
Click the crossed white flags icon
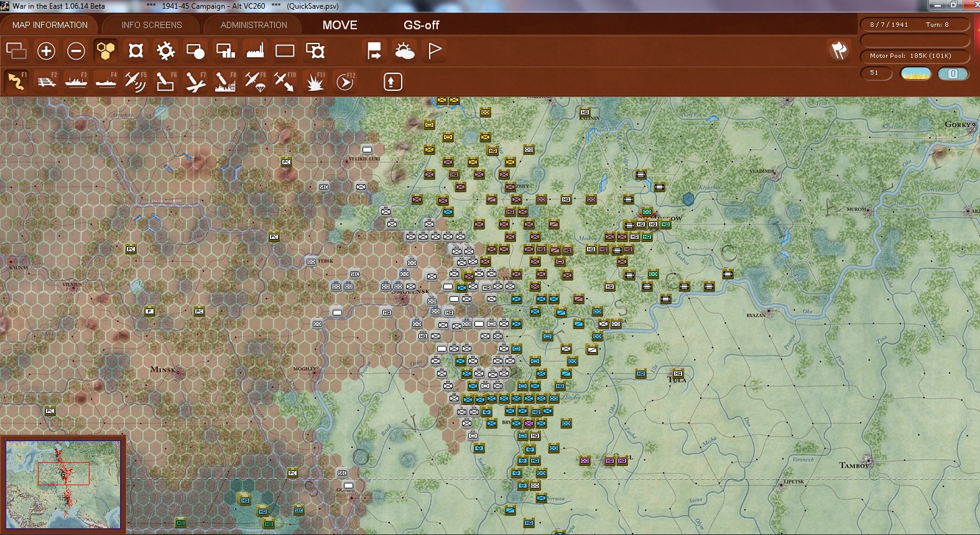pos(839,50)
